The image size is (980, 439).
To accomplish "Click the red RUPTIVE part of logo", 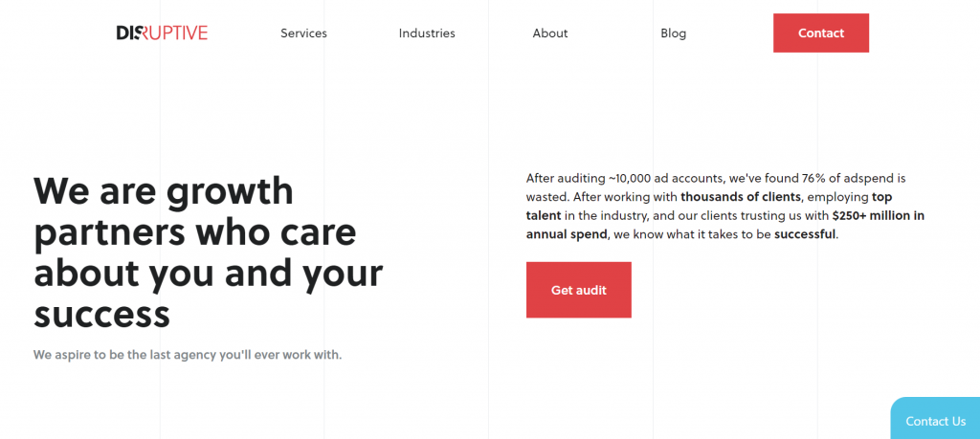I will pyautogui.click(x=175, y=33).
